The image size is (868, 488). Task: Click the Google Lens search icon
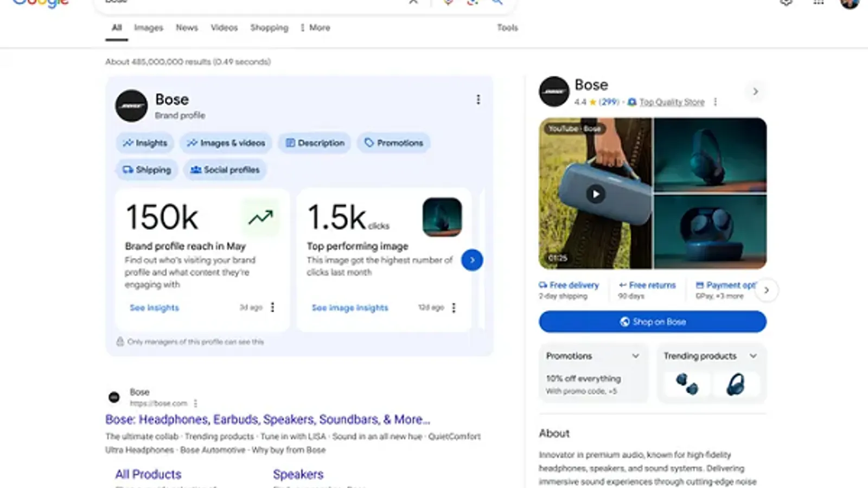[x=472, y=2]
